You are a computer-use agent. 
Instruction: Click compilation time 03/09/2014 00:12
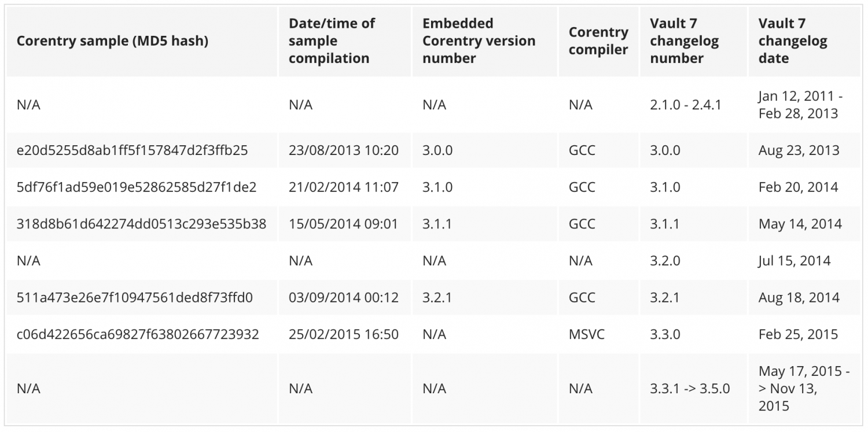(344, 298)
